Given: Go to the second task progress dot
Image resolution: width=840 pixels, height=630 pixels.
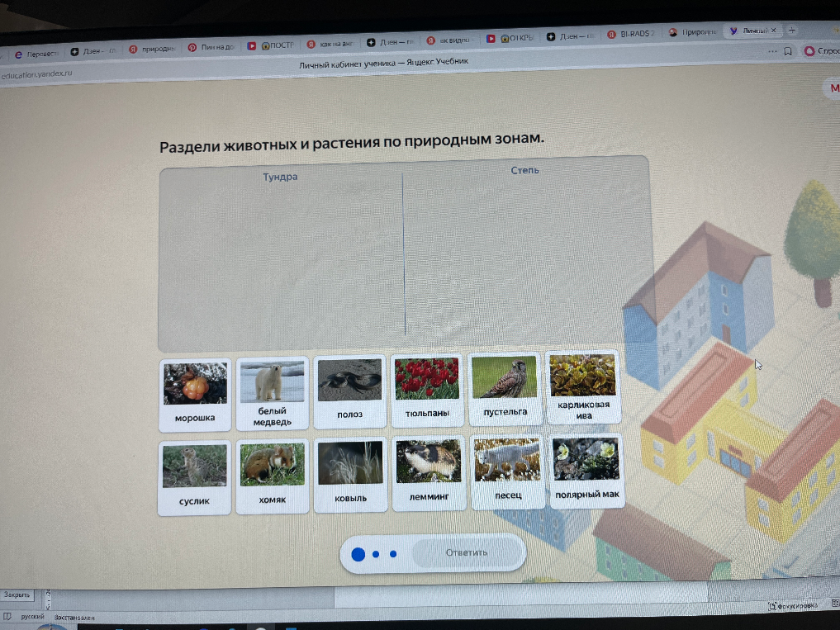Looking at the screenshot, I should [376, 554].
